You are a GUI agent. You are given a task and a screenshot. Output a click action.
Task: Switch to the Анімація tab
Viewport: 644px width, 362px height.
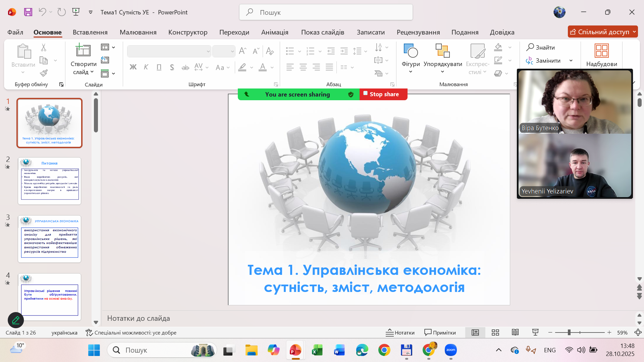274,32
